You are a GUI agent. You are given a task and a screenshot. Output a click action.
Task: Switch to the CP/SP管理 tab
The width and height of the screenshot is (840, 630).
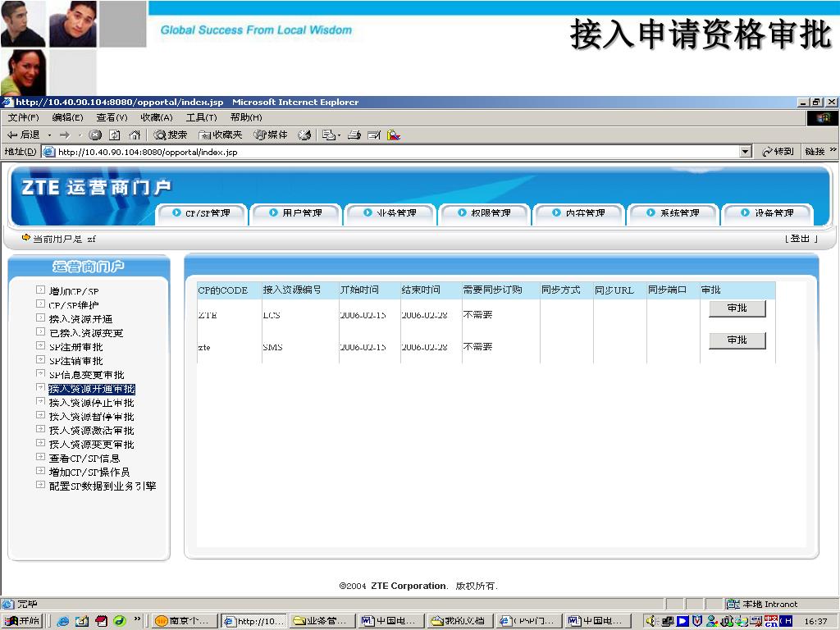tap(202, 213)
